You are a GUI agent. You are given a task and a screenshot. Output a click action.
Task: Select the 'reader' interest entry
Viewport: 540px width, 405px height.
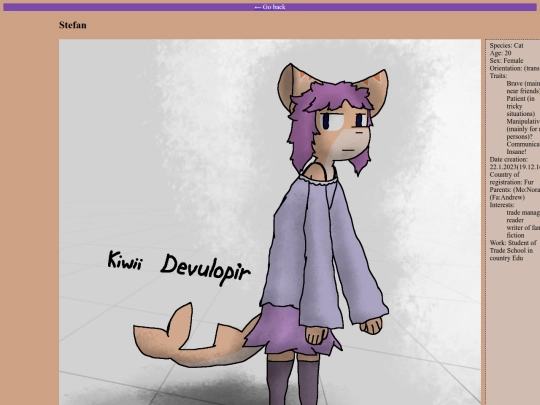tap(515, 220)
